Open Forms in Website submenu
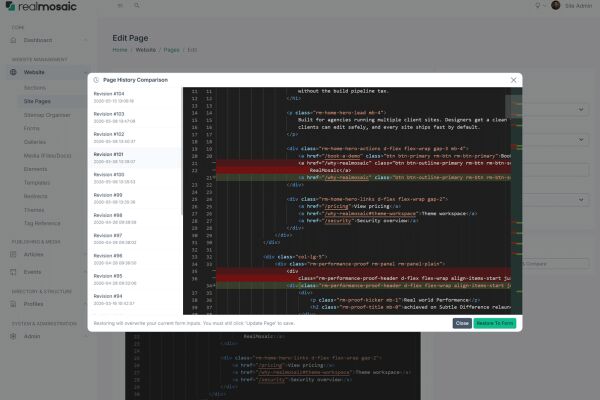The image size is (600, 400). (x=32, y=128)
